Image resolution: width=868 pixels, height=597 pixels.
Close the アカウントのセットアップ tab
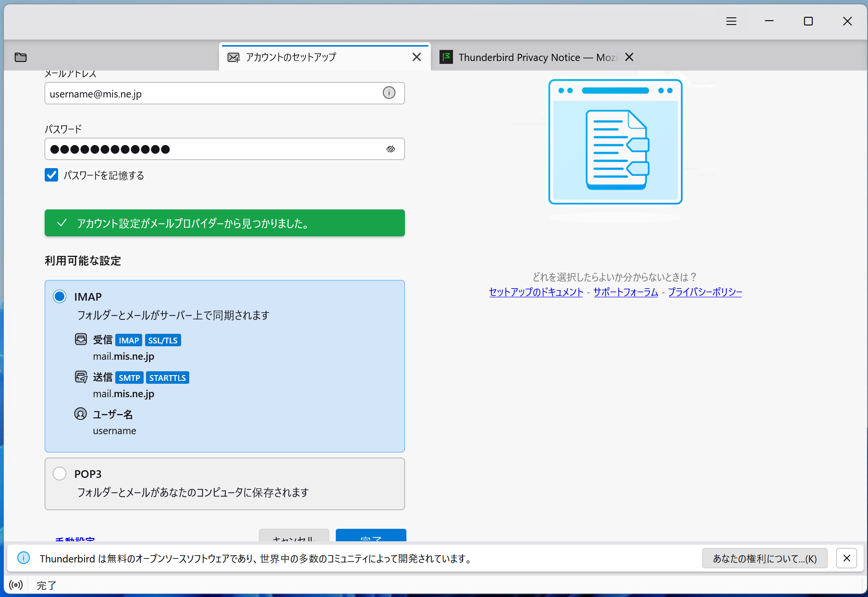416,57
